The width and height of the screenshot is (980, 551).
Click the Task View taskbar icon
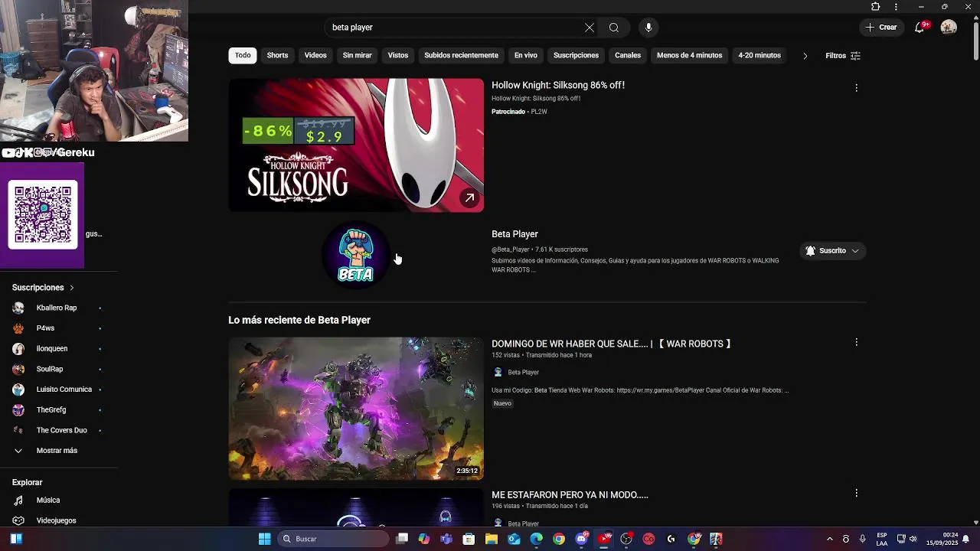coord(402,539)
